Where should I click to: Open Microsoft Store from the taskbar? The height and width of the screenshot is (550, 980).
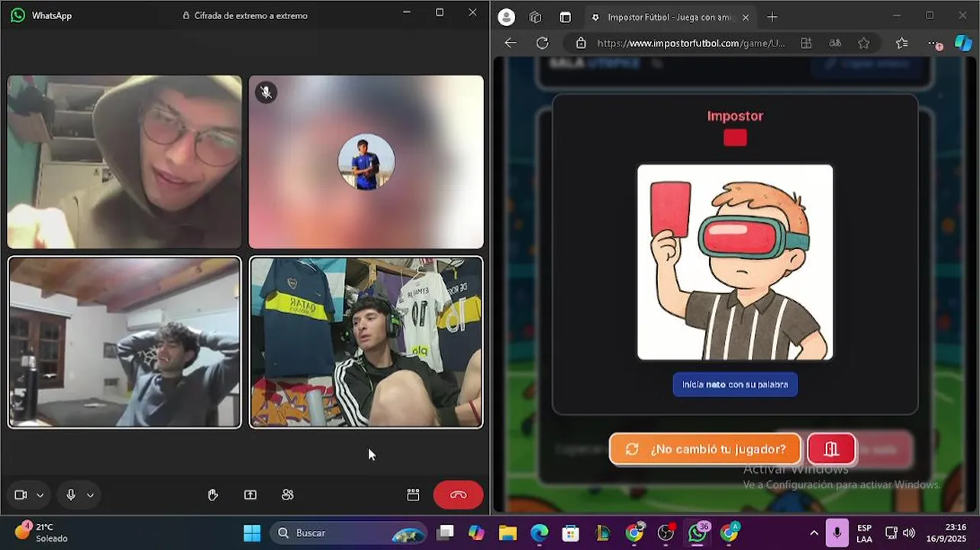tap(570, 532)
